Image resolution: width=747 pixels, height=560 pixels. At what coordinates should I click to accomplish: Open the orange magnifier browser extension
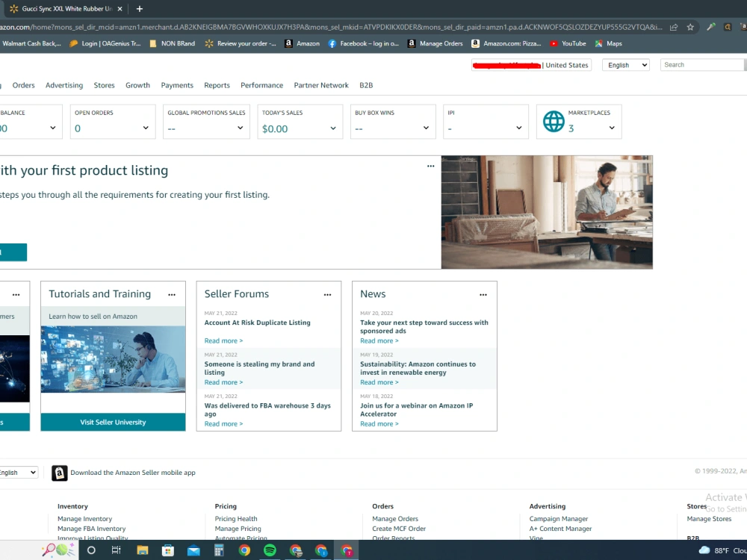[x=728, y=27]
